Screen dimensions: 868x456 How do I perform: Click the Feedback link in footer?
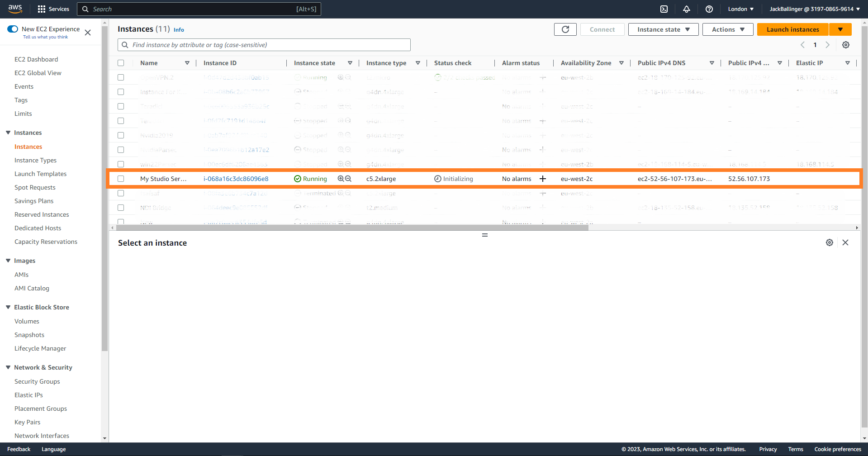click(19, 449)
